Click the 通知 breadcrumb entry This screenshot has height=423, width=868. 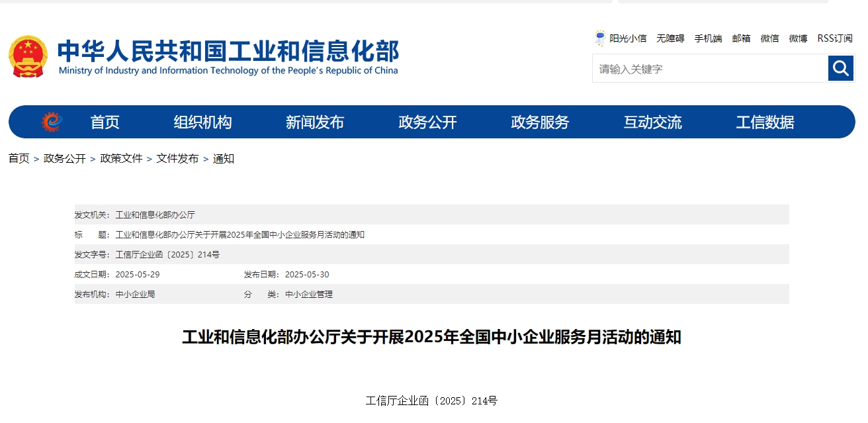224,159
